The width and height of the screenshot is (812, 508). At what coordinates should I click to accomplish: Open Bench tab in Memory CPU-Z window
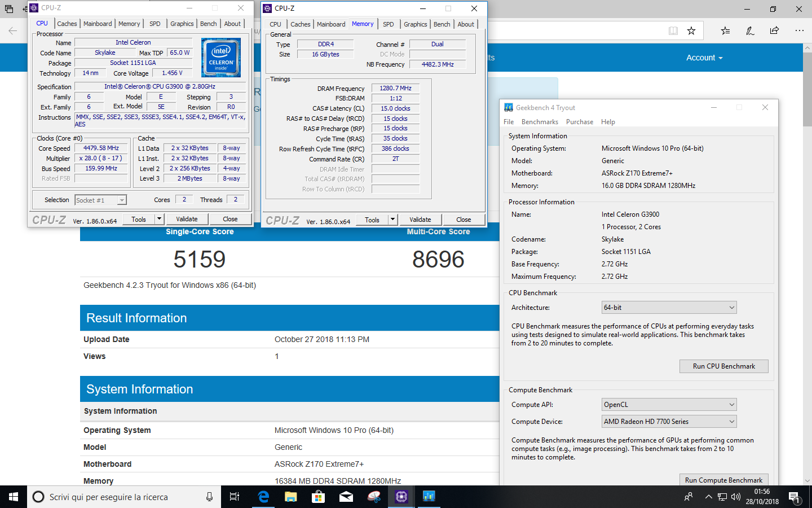pos(442,24)
